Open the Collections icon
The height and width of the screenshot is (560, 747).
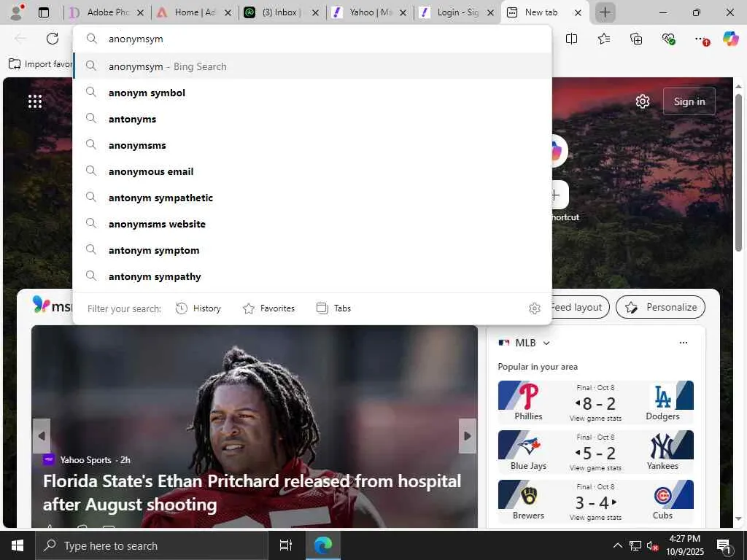tap(636, 39)
